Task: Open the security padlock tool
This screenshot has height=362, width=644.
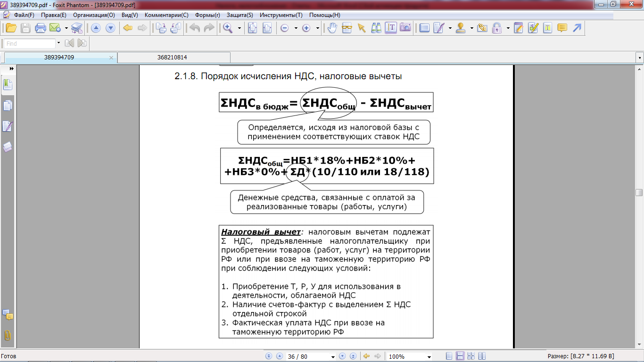Action: pos(497,28)
